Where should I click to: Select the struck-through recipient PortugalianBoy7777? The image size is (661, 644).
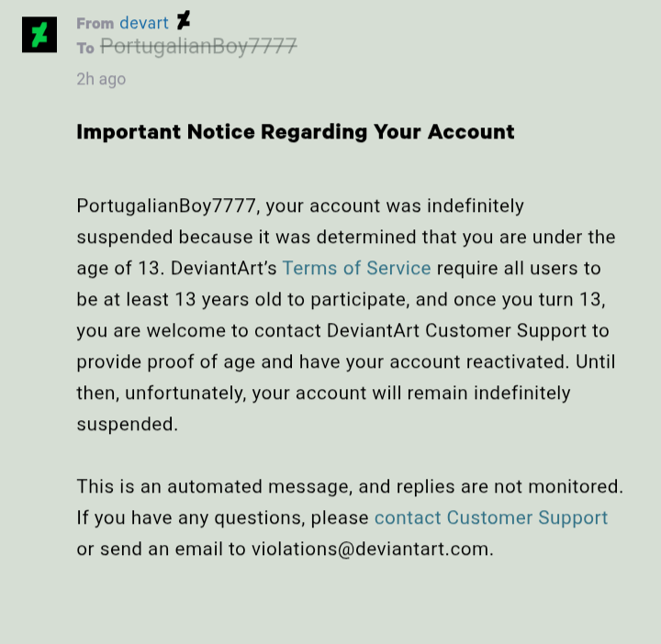[x=198, y=47]
